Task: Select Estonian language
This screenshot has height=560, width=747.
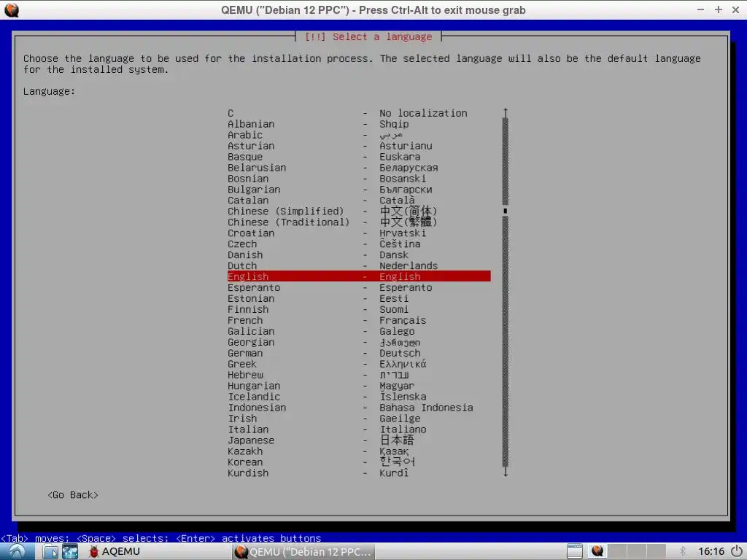Action: (x=359, y=298)
